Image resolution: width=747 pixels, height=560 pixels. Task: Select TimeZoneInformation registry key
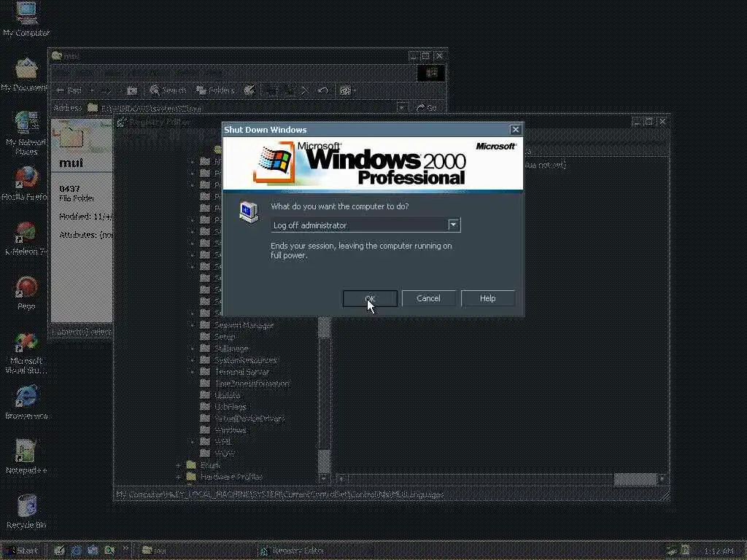(x=252, y=384)
